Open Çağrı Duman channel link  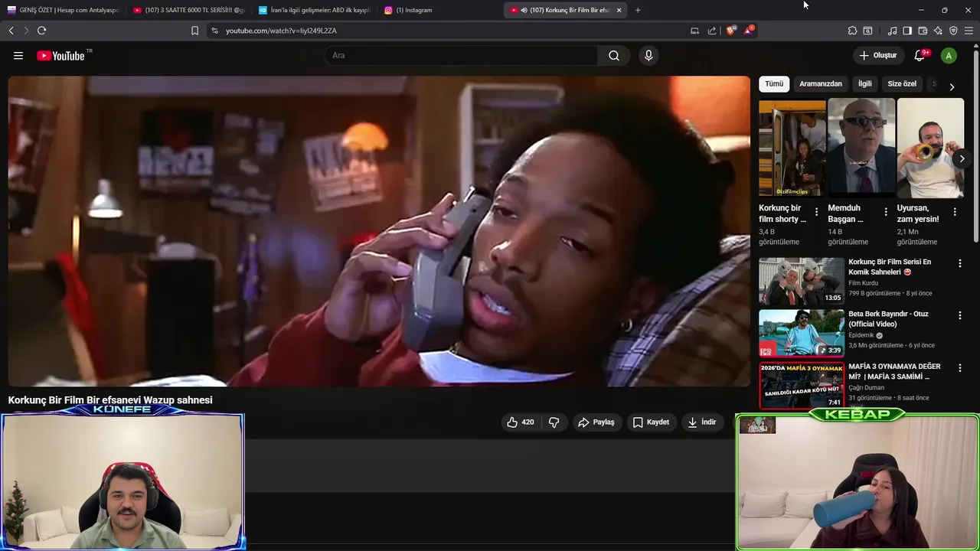pos(866,388)
